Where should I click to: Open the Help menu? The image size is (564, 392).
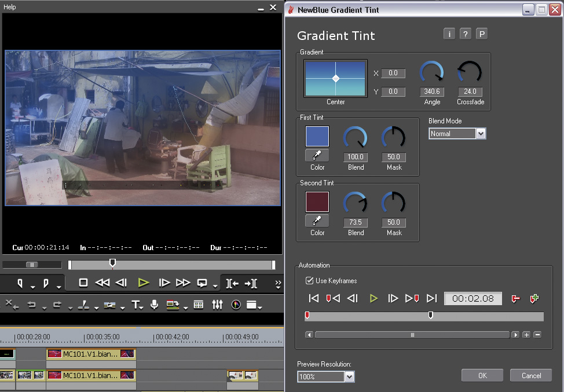[x=10, y=7]
